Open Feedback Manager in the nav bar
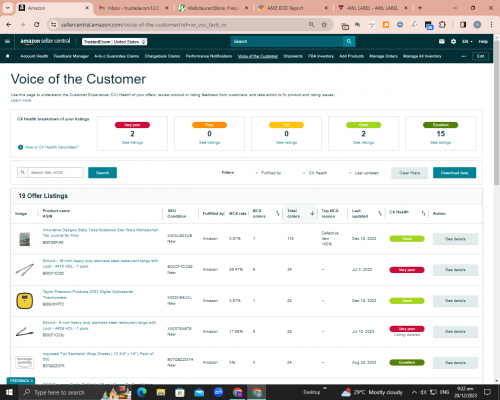This screenshot has width=500, height=400. [x=71, y=56]
